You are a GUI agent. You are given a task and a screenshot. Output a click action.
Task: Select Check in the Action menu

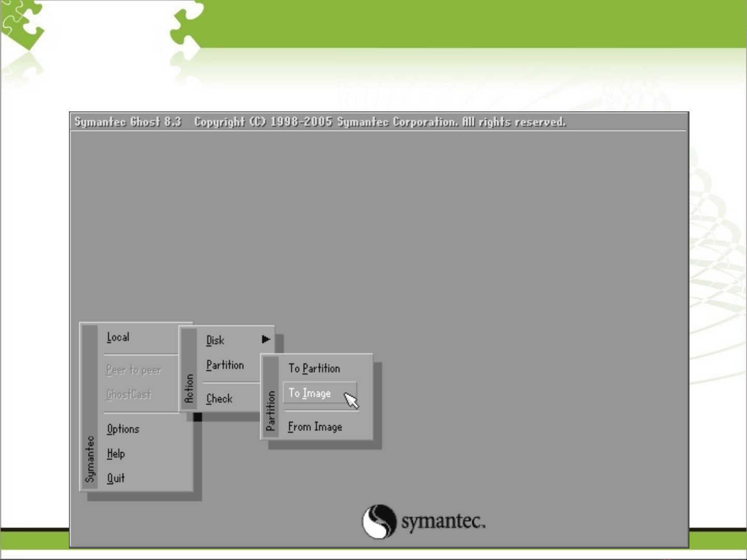click(219, 399)
